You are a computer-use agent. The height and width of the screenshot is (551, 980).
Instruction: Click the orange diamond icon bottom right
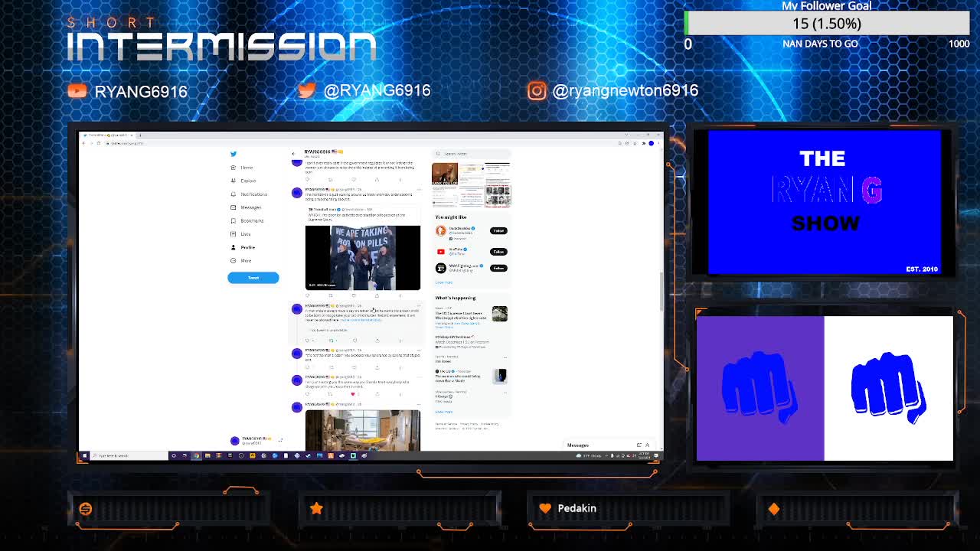coord(774,509)
